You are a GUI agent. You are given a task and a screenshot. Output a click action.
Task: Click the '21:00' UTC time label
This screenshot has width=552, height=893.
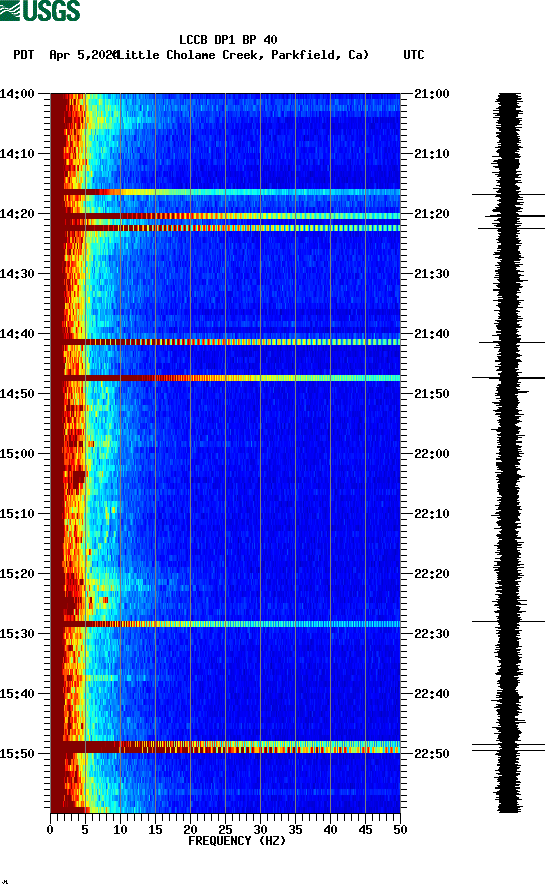432,93
